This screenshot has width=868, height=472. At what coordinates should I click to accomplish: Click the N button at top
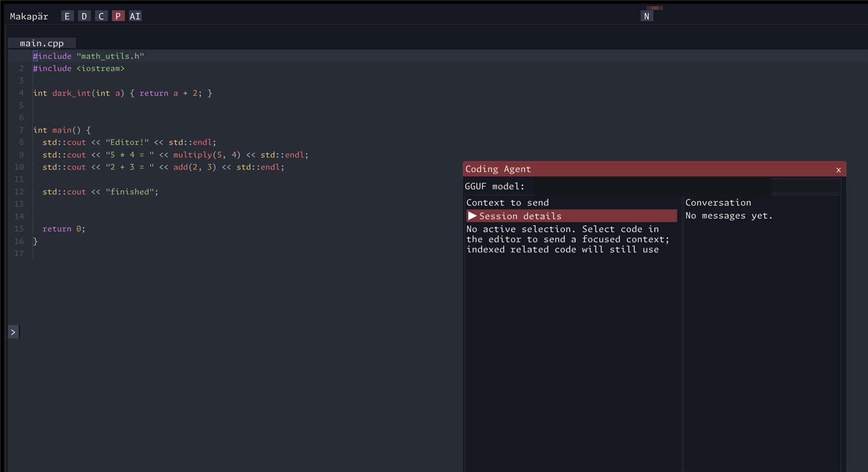click(x=647, y=16)
